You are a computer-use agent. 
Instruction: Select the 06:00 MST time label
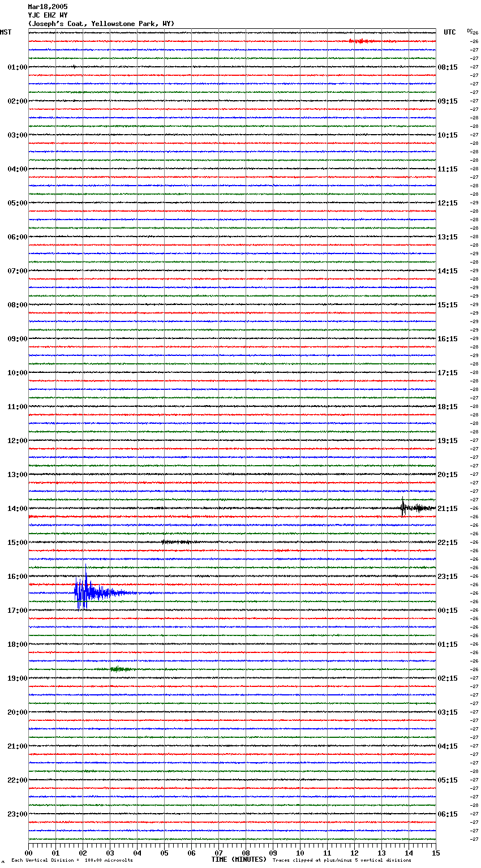click(18, 237)
